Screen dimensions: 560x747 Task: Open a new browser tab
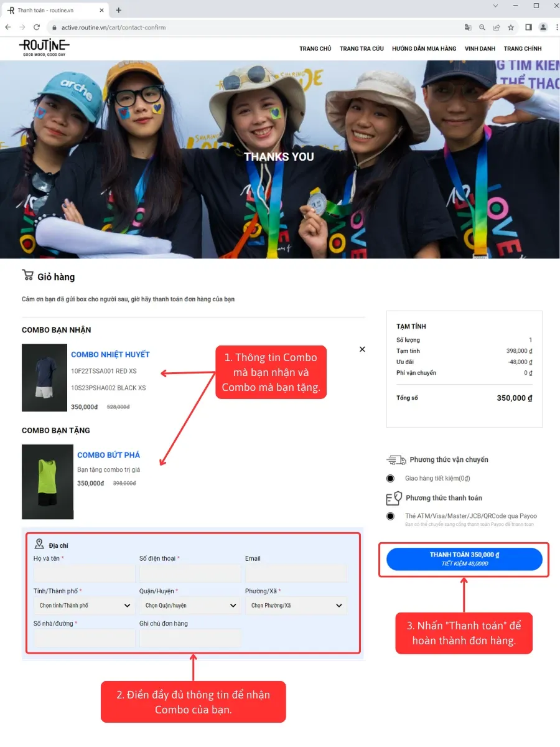(x=119, y=10)
